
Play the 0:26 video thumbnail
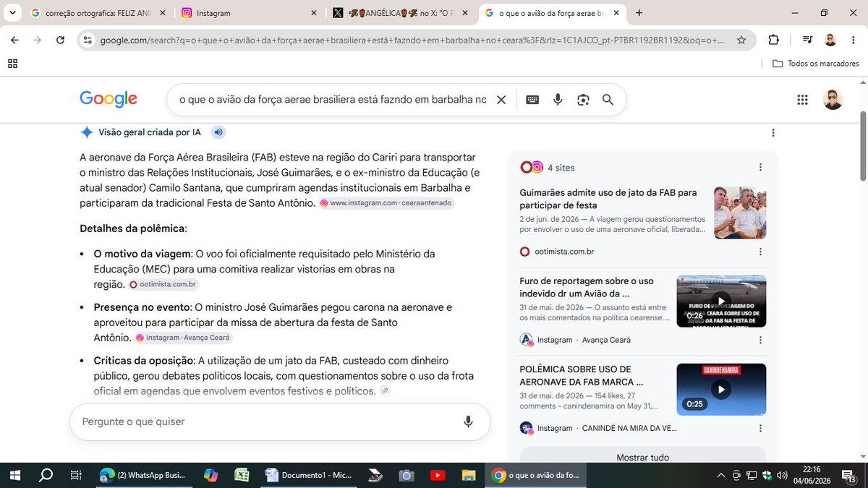[721, 301]
